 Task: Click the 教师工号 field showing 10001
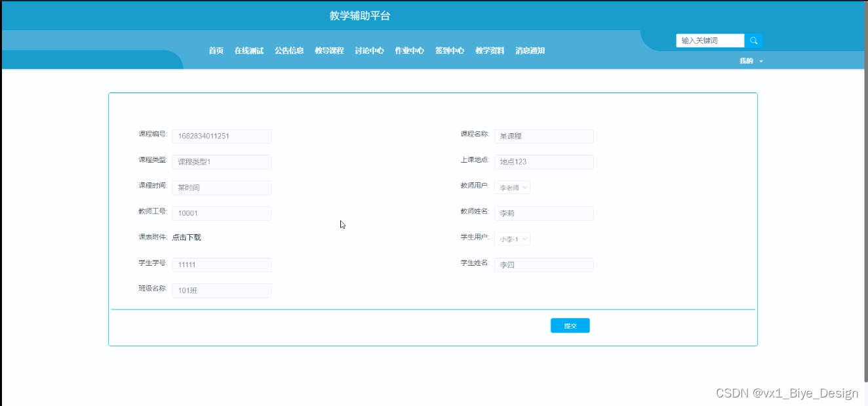coord(222,213)
